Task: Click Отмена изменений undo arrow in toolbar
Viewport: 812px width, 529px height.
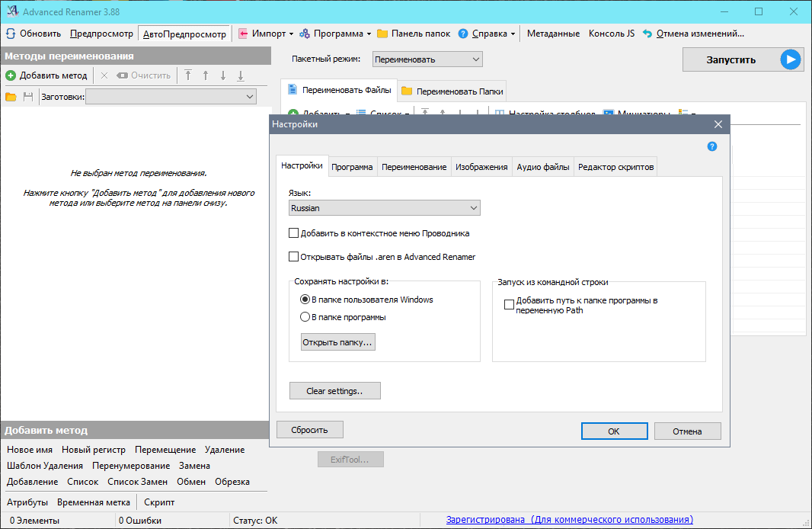Action: [647, 34]
